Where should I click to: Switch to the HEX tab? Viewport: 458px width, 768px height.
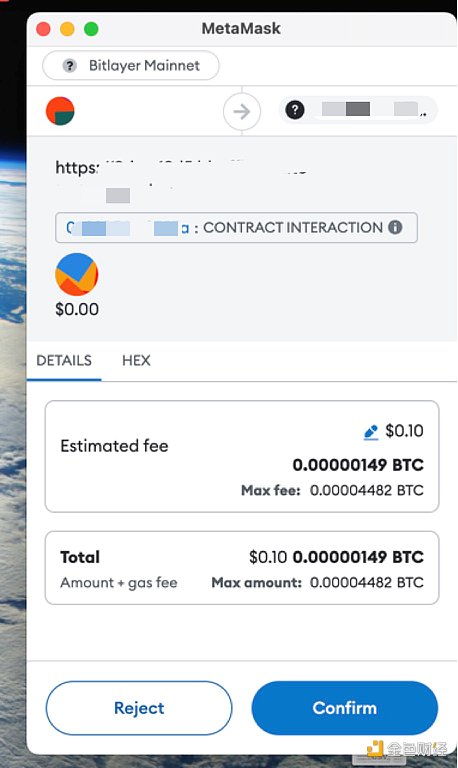(136, 360)
